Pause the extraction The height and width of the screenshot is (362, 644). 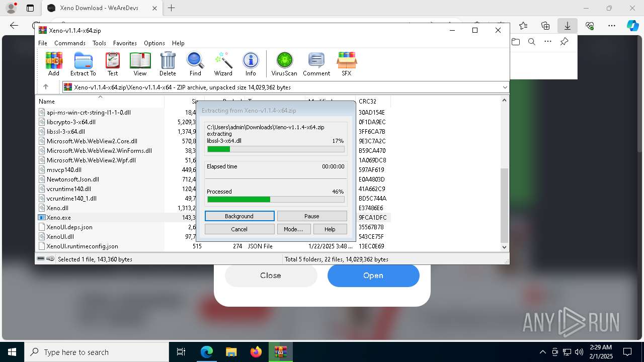tap(312, 216)
